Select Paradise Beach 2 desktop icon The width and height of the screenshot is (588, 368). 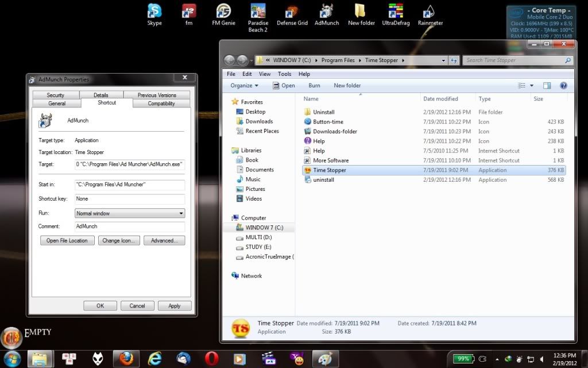258,18
